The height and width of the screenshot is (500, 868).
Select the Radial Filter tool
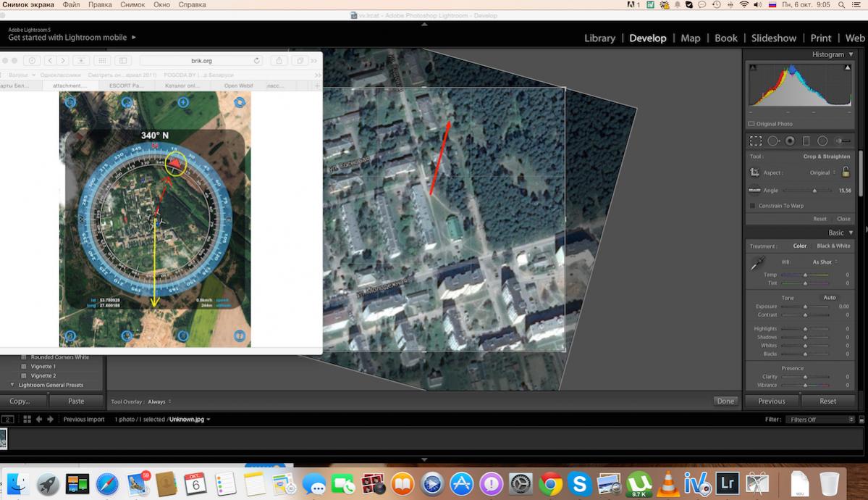tap(822, 141)
